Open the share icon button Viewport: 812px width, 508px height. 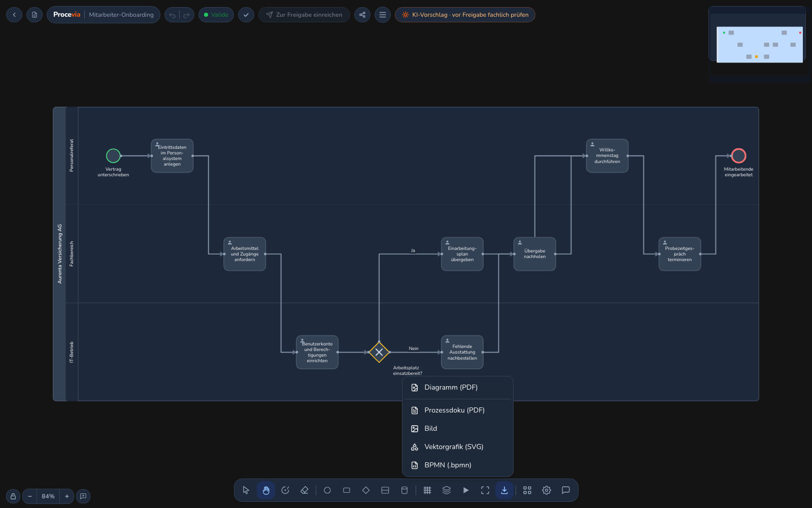pos(362,15)
